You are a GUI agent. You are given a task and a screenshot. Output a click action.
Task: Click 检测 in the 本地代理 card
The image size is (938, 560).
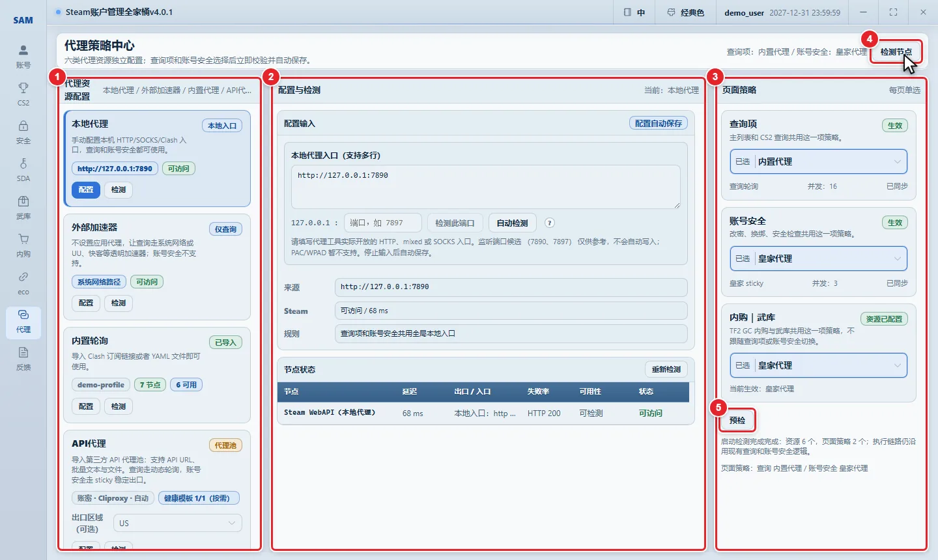119,189
